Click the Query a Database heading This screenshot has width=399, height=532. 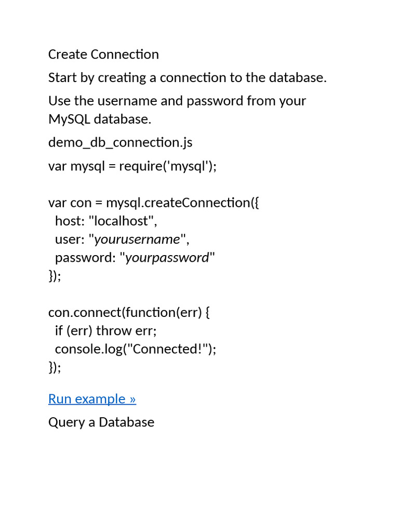click(x=101, y=422)
